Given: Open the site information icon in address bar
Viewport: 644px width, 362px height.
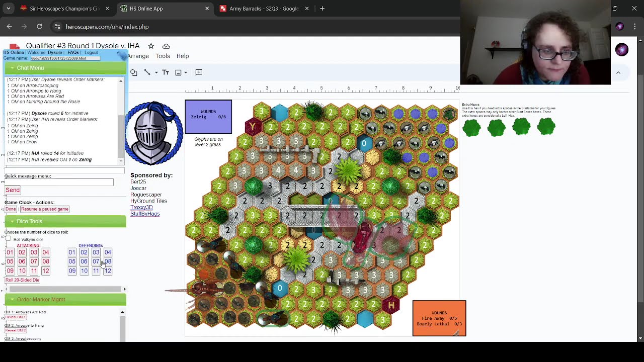Looking at the screenshot, I should pos(57,27).
